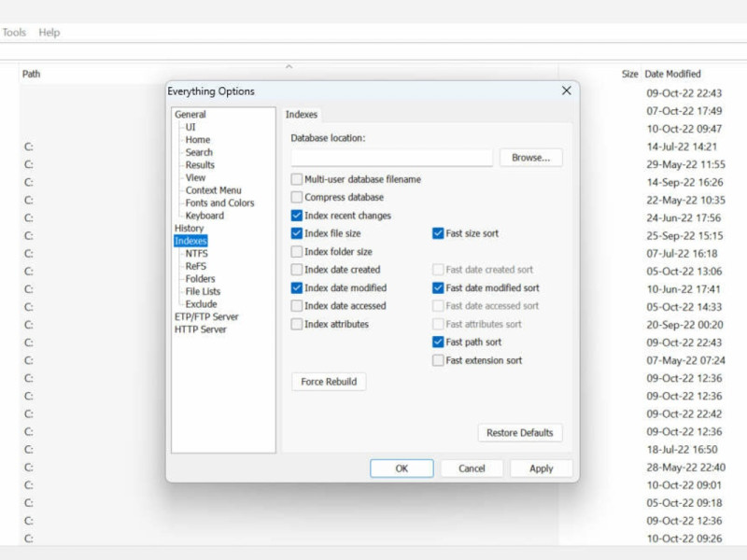Open NTFS index settings
The height and width of the screenshot is (560, 747).
(x=196, y=253)
